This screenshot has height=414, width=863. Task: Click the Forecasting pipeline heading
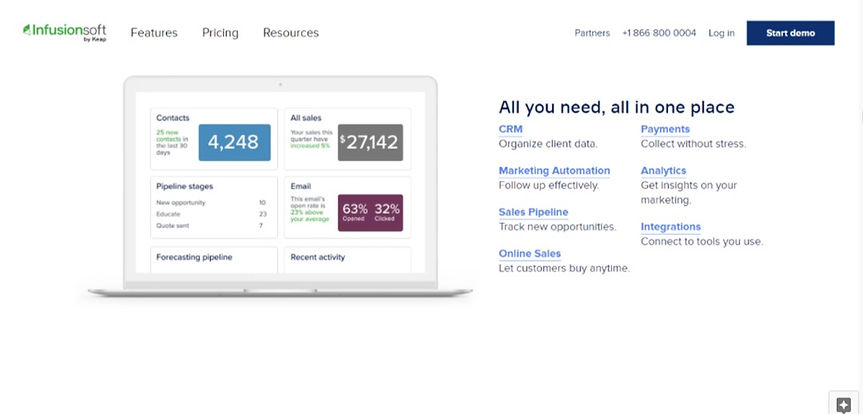pyautogui.click(x=194, y=257)
